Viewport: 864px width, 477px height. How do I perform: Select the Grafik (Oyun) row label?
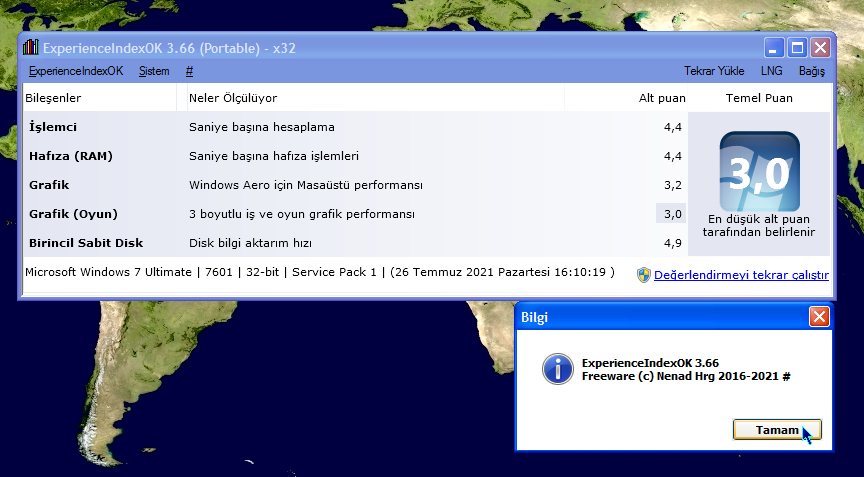pos(73,214)
